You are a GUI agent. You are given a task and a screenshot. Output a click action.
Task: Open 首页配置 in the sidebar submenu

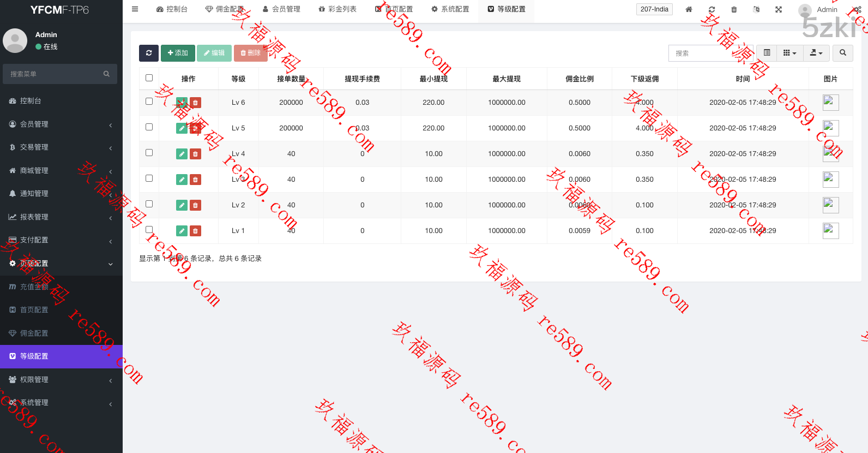pyautogui.click(x=61, y=310)
